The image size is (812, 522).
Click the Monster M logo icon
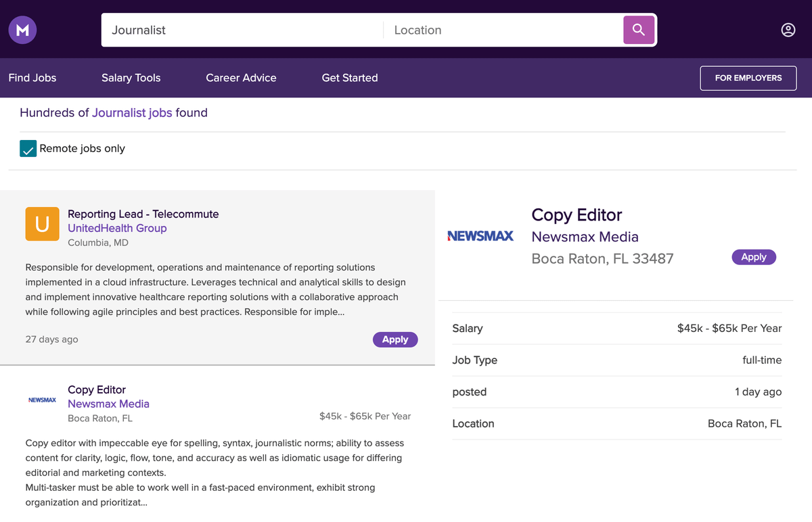pyautogui.click(x=22, y=30)
